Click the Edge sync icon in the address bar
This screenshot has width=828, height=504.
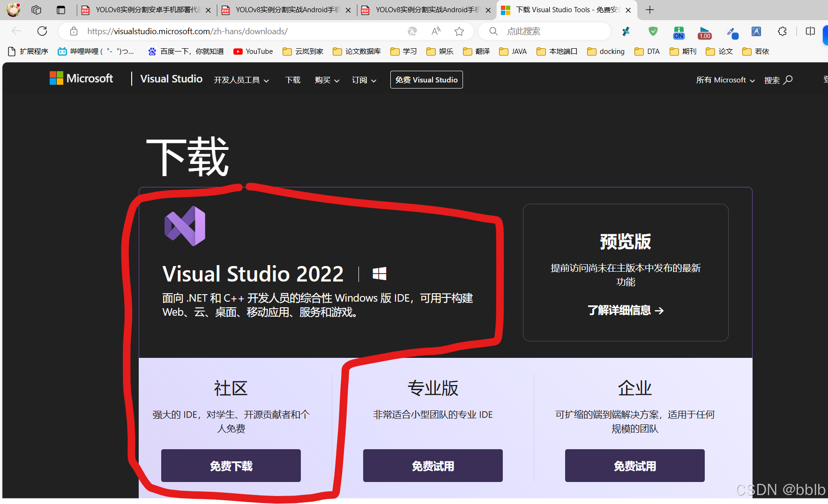pyautogui.click(x=412, y=31)
